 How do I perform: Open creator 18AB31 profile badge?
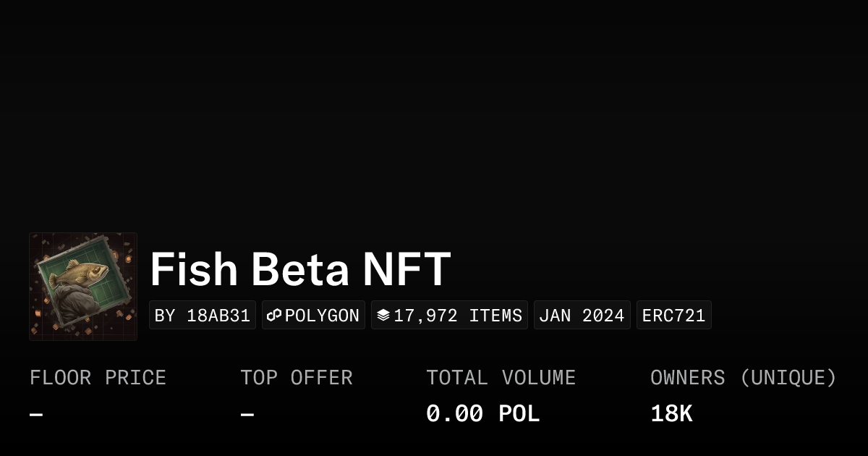tap(203, 316)
